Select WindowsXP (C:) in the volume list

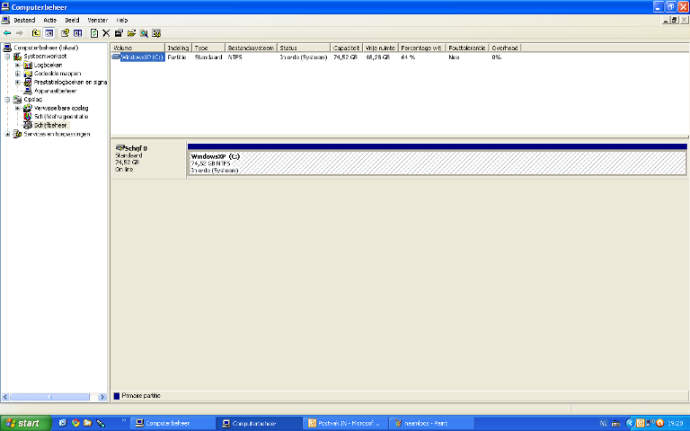tap(142, 57)
